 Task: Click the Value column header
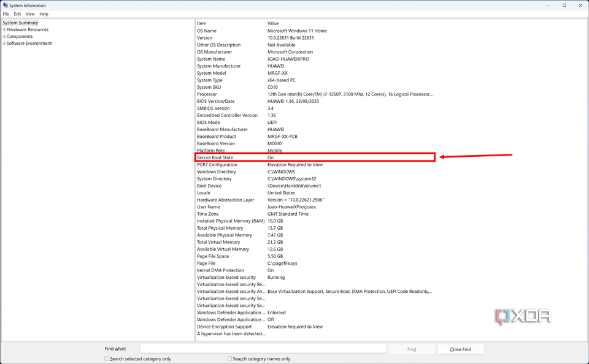(x=350, y=23)
